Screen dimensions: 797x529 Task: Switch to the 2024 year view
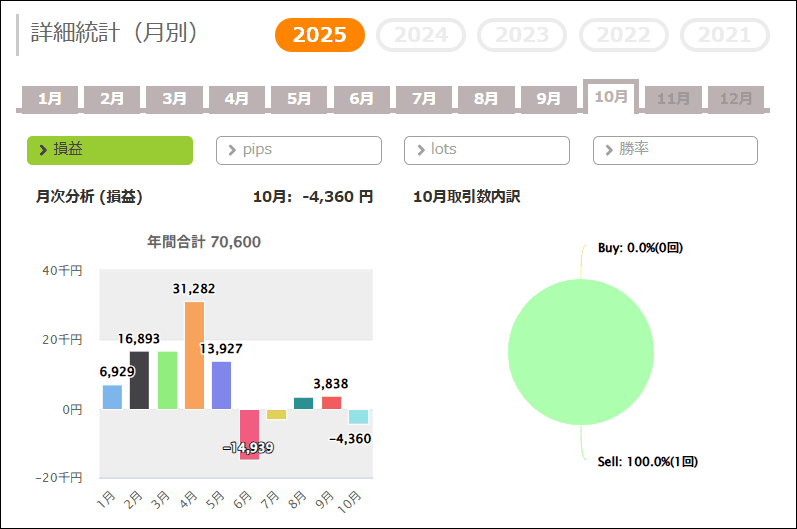421,35
